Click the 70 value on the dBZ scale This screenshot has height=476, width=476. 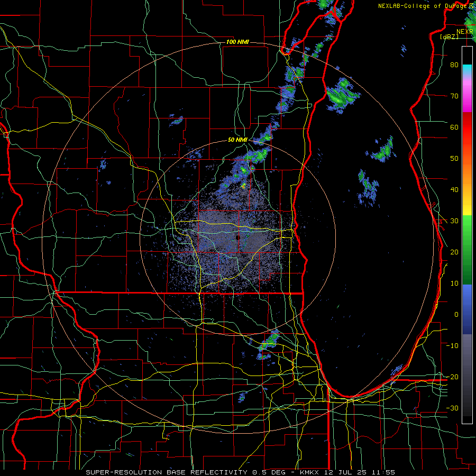(x=454, y=96)
